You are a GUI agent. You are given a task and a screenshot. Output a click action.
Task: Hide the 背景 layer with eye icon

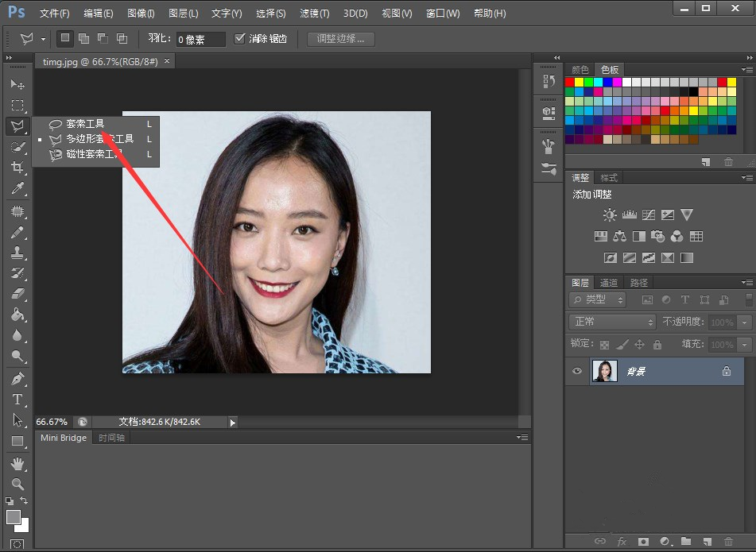[x=577, y=371]
